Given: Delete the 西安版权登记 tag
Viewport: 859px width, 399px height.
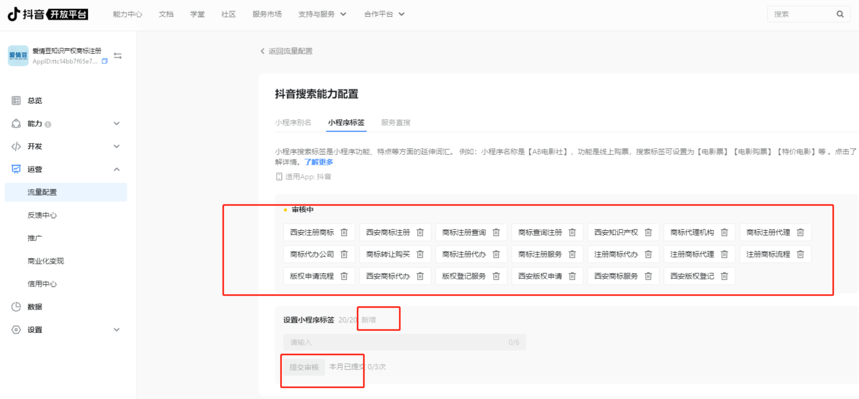Looking at the screenshot, I should [x=724, y=276].
